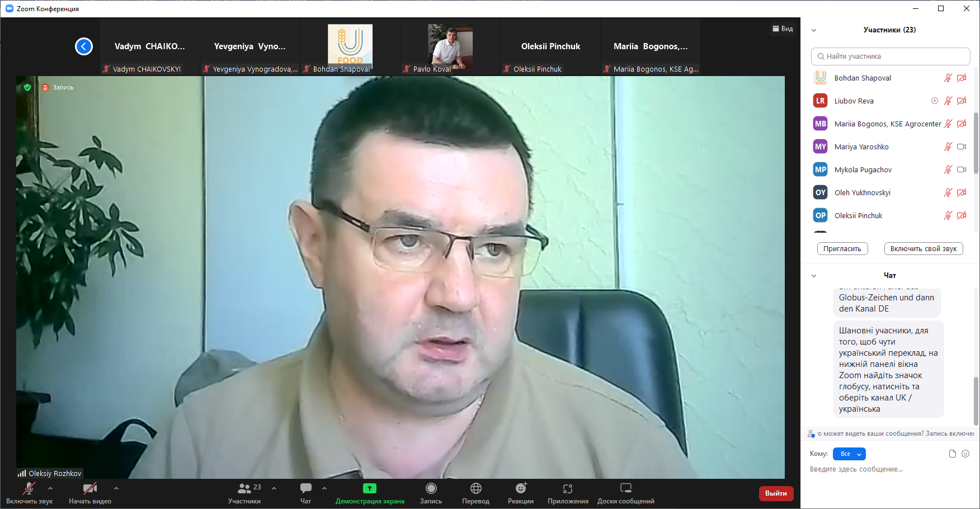This screenshot has width=980, height=509.
Task: Click who can see messages notice
Action: (x=891, y=434)
